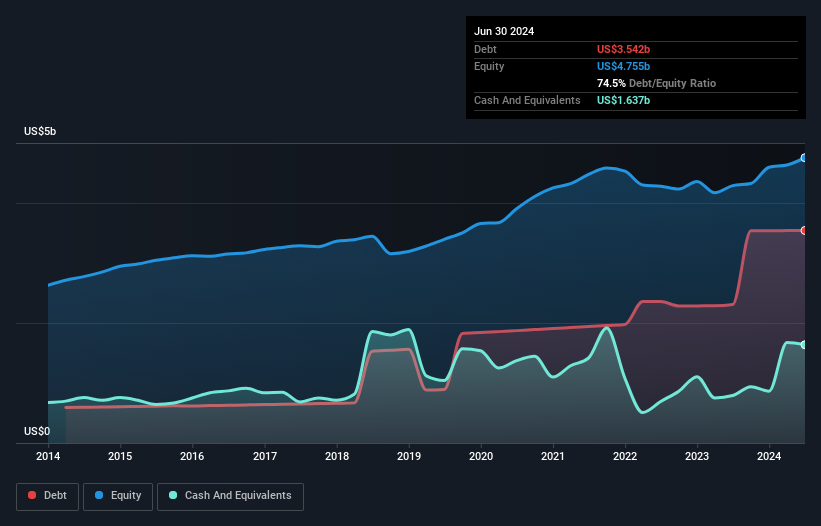Click the 2015 x-axis label
This screenshot has height=526, width=821.
click(120, 456)
